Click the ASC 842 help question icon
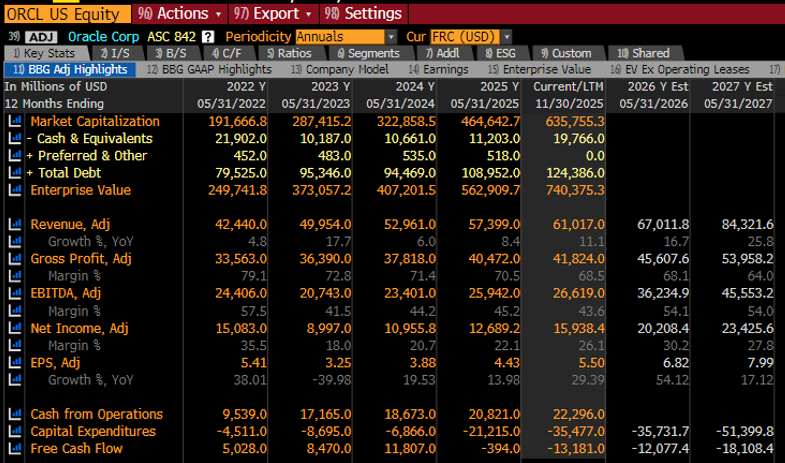 coord(207,36)
